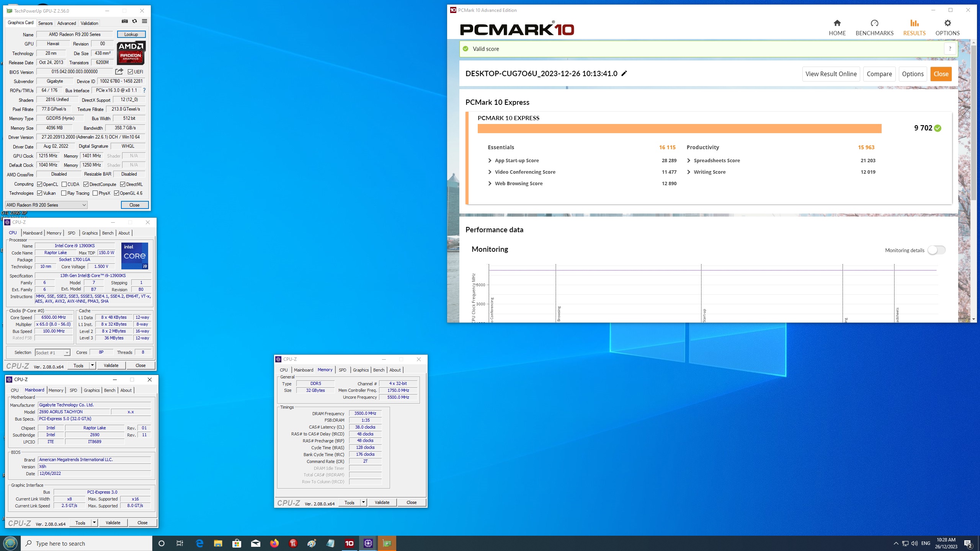
Task: Open Microsoft Store from taskbar
Action: 237,543
